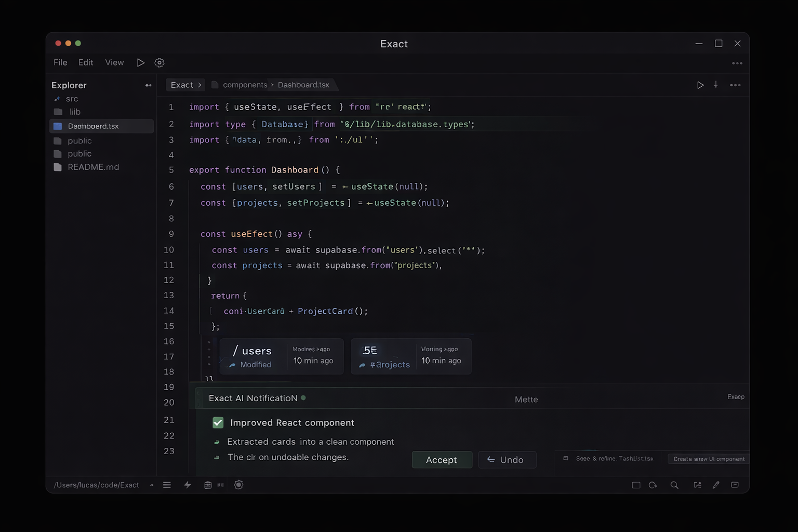
Task: Open the editor tab more options ellipsis
Action: click(735, 85)
